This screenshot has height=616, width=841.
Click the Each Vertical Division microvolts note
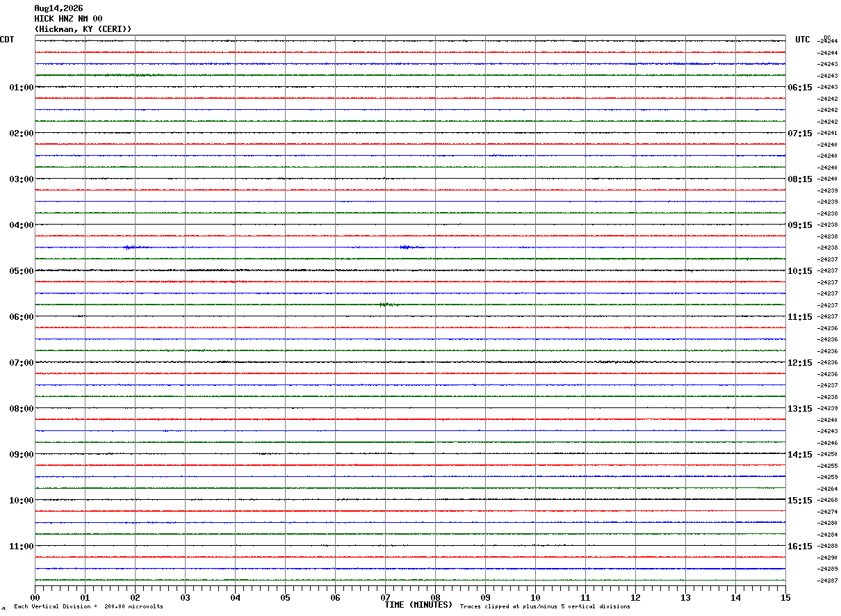[x=89, y=607]
